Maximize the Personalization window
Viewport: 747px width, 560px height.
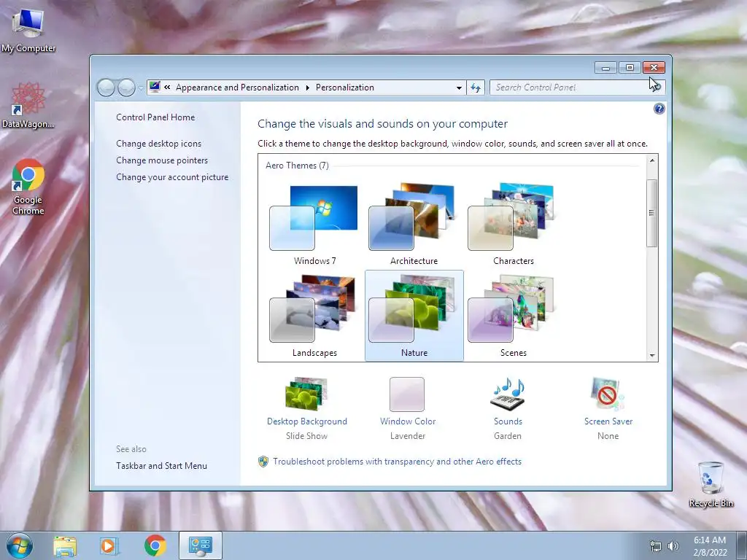coord(630,68)
